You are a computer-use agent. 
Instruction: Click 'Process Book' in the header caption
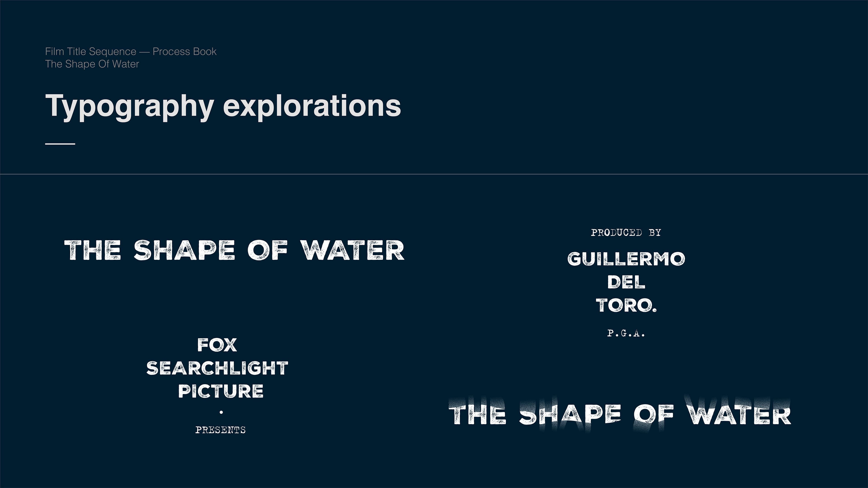[185, 52]
